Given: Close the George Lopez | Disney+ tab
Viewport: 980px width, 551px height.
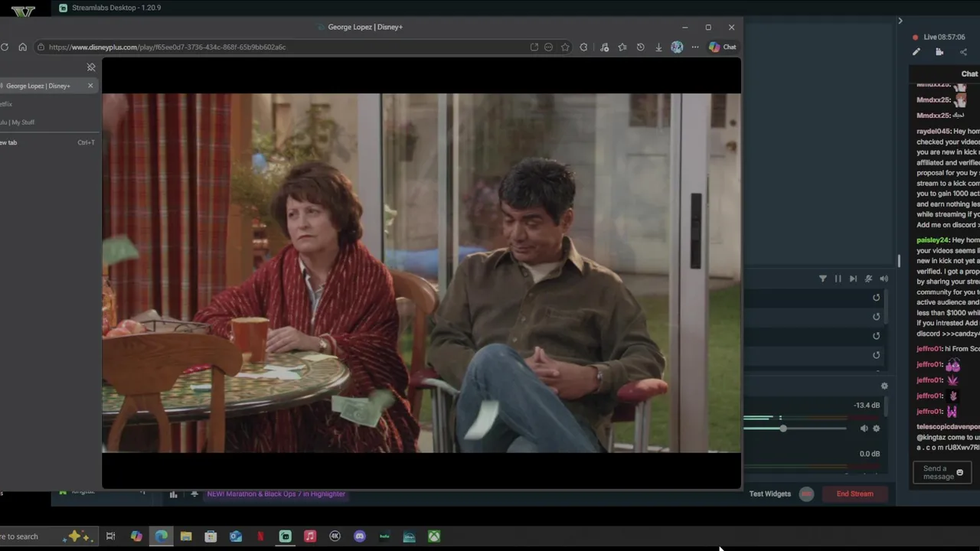Looking at the screenshot, I should (90, 86).
